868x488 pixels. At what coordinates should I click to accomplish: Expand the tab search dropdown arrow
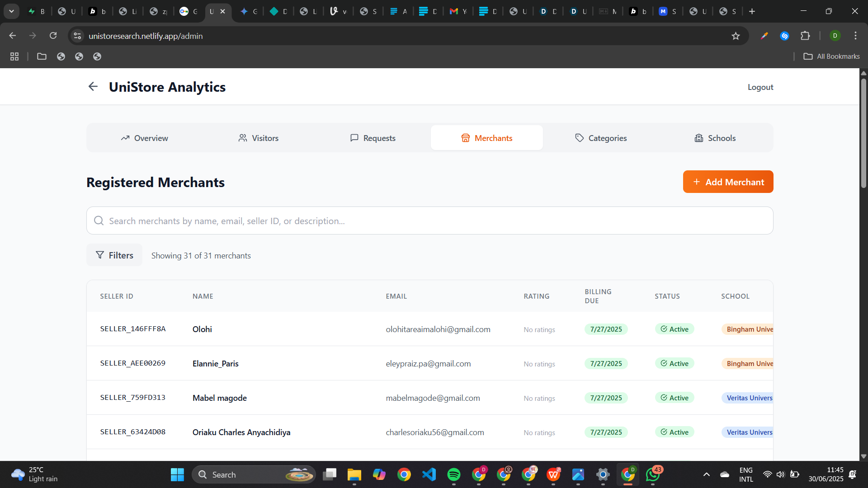click(x=11, y=11)
